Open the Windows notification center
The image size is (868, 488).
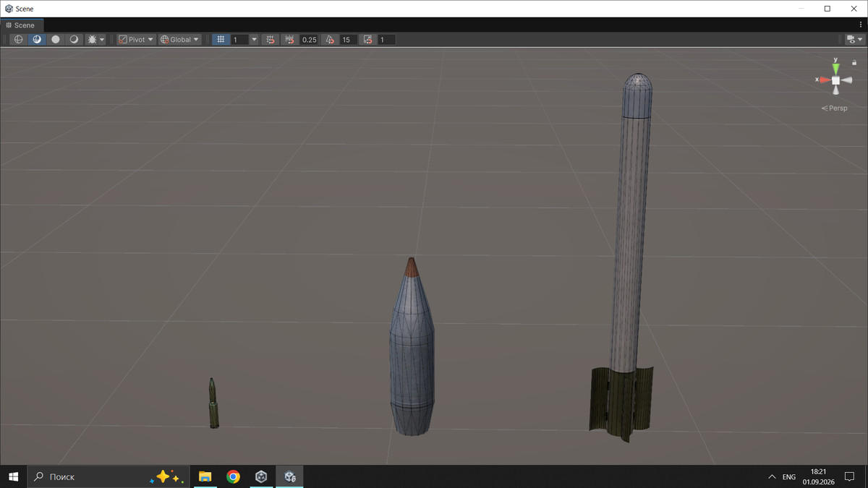(850, 476)
